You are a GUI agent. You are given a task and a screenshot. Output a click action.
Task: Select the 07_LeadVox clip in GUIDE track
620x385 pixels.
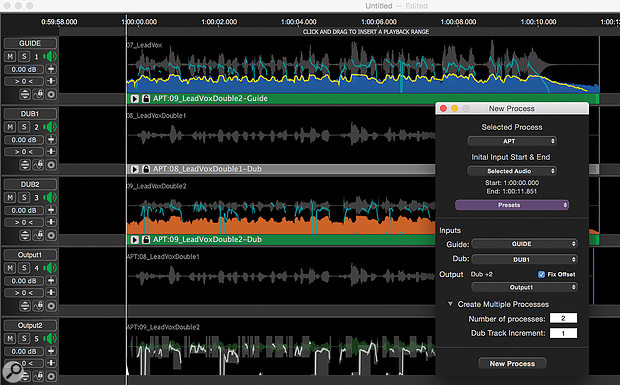point(363,66)
